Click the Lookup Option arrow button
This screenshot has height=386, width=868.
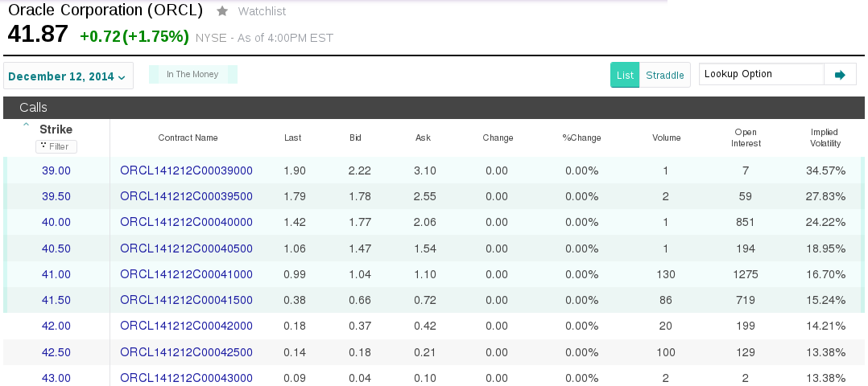coord(840,75)
